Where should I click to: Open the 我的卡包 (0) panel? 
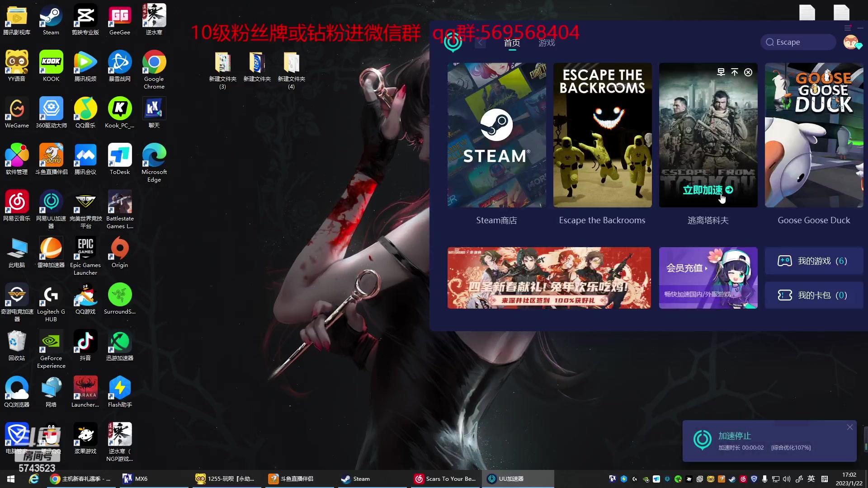814,295
